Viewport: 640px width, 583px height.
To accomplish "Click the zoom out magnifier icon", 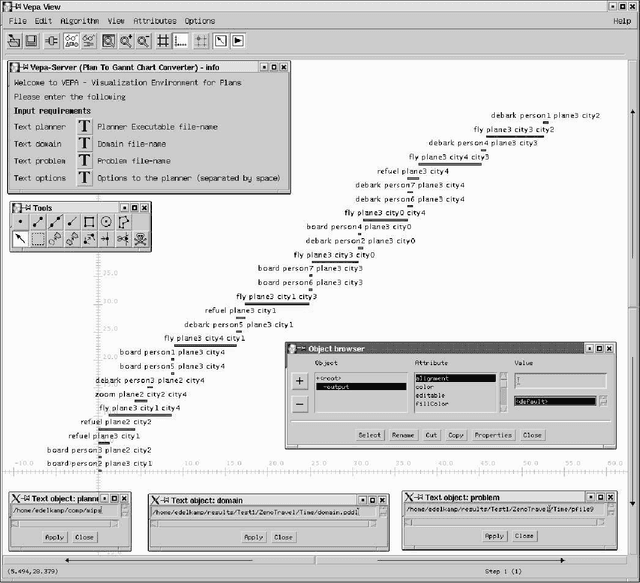I will pos(143,41).
